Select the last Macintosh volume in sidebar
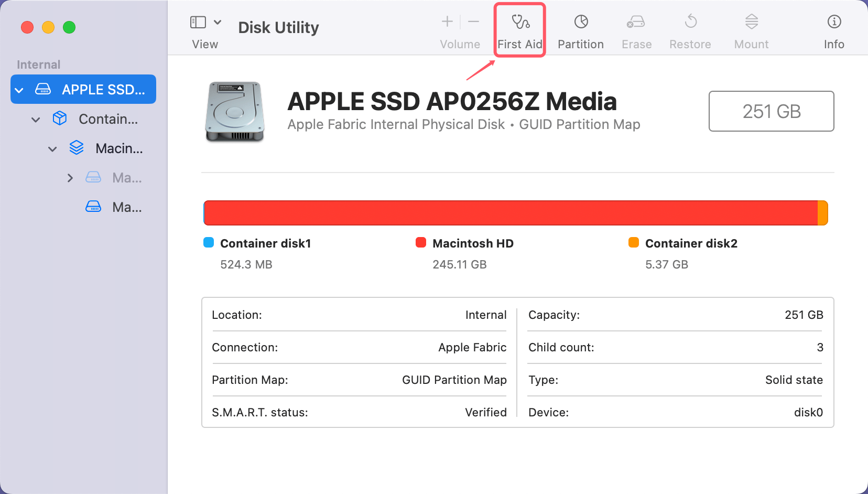This screenshot has width=868, height=494. point(126,207)
